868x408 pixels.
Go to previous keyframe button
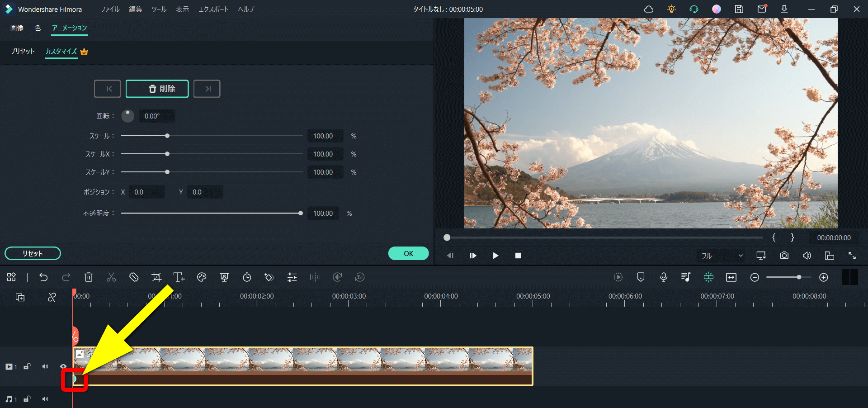pos(107,89)
